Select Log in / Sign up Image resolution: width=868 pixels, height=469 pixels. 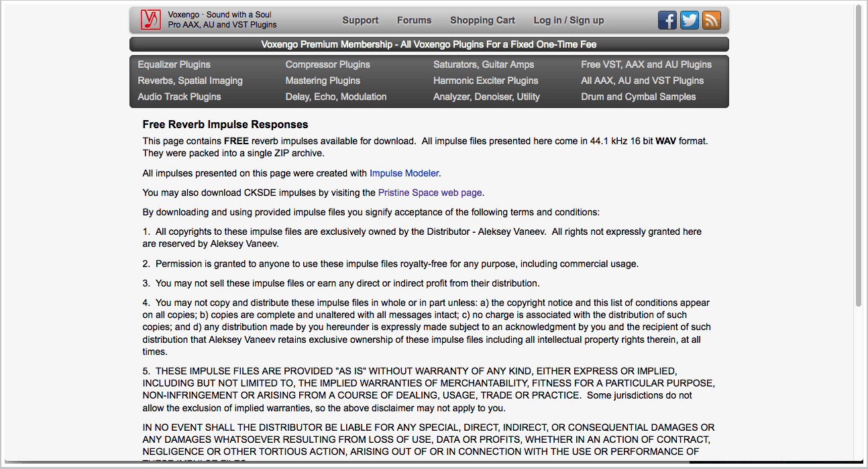click(569, 20)
